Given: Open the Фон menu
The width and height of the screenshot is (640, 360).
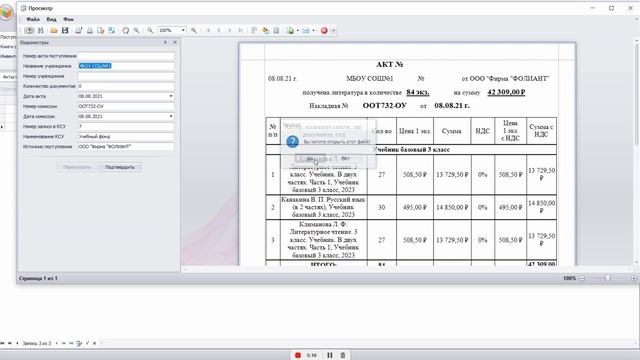Looking at the screenshot, I should [68, 19].
